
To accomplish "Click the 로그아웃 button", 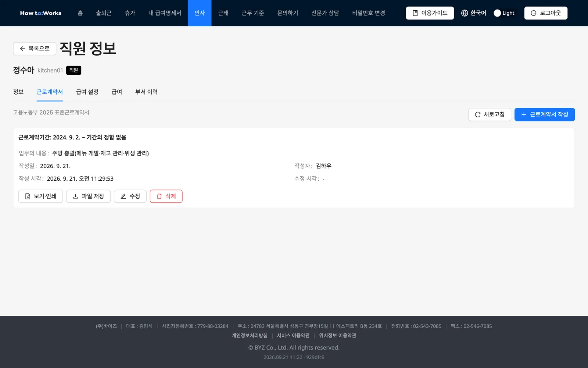I will point(546,13).
